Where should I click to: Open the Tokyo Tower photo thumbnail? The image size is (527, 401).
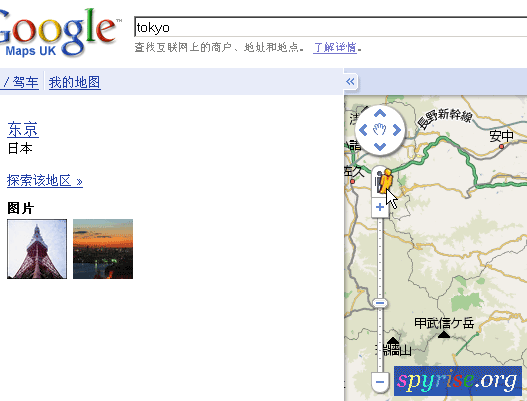click(37, 249)
